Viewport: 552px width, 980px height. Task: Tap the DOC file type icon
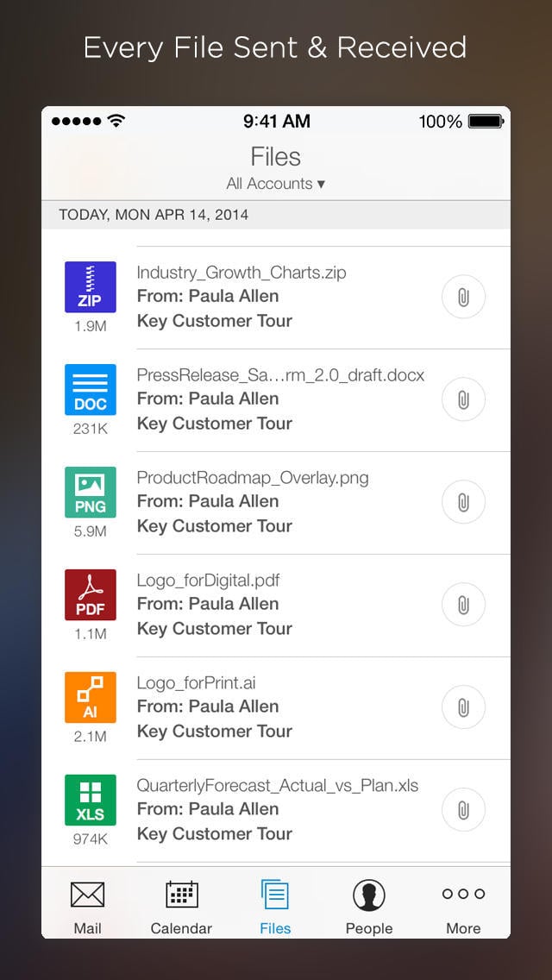tap(90, 390)
